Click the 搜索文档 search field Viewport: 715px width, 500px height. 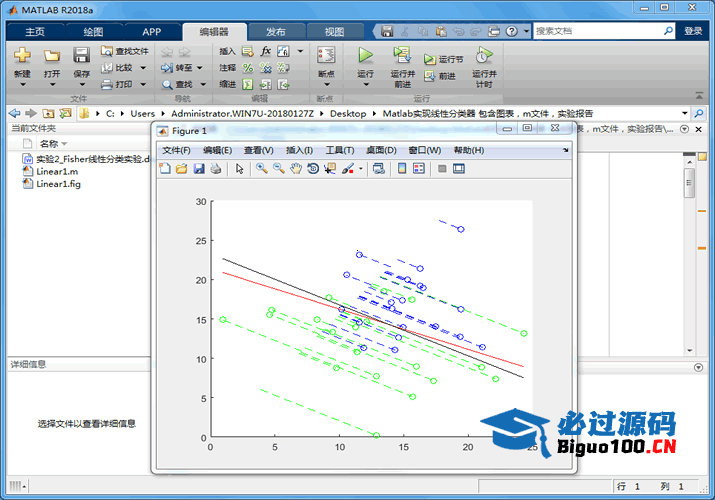(x=598, y=31)
